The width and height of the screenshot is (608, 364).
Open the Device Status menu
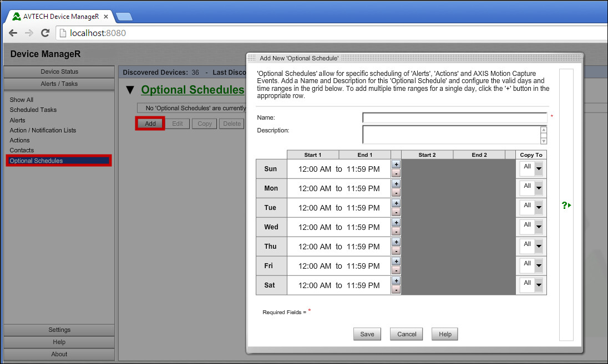(x=59, y=71)
